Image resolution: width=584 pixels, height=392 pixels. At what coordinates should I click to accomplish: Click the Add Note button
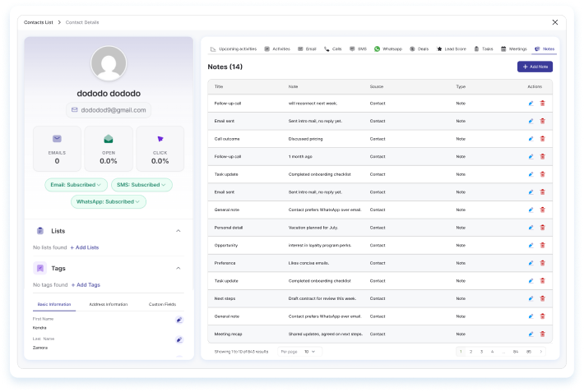[535, 67]
